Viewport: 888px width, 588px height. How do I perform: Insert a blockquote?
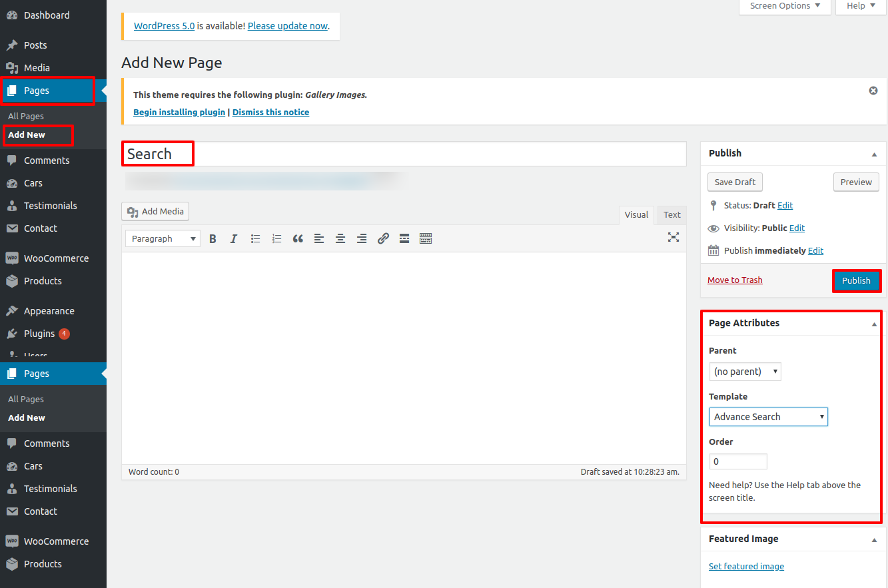tap(298, 238)
